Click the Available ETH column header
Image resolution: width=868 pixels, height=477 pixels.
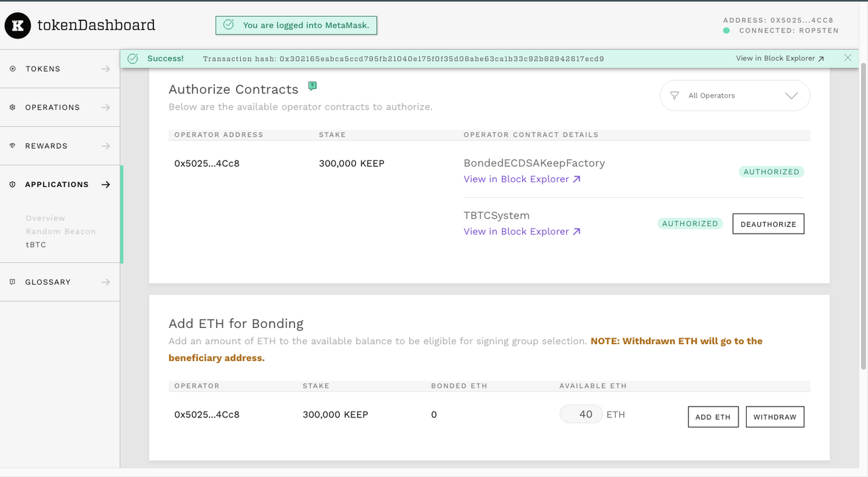coord(593,386)
